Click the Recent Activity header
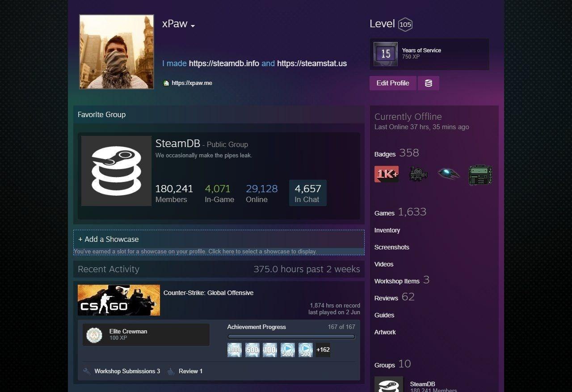This screenshot has width=572, height=392. point(109,269)
